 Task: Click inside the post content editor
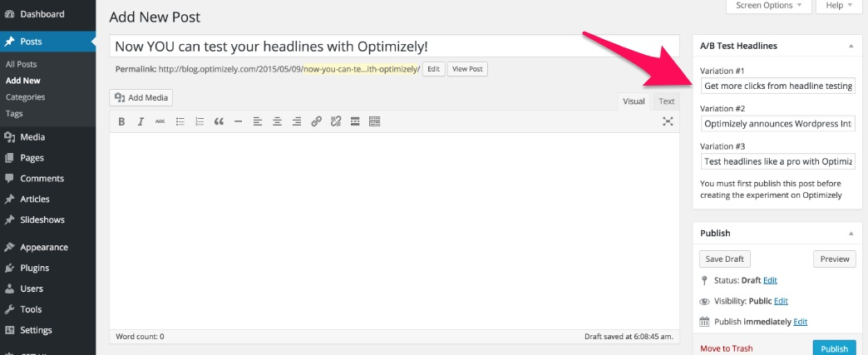tap(394, 231)
